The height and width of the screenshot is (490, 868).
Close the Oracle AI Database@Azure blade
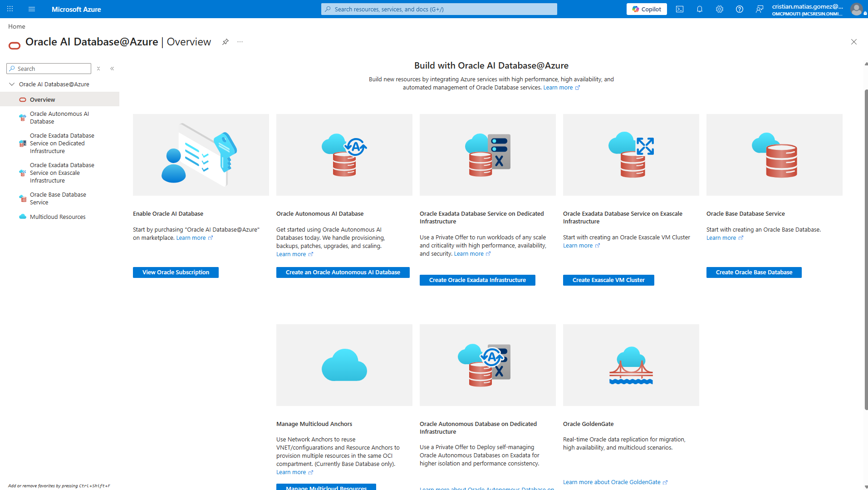pos(854,42)
